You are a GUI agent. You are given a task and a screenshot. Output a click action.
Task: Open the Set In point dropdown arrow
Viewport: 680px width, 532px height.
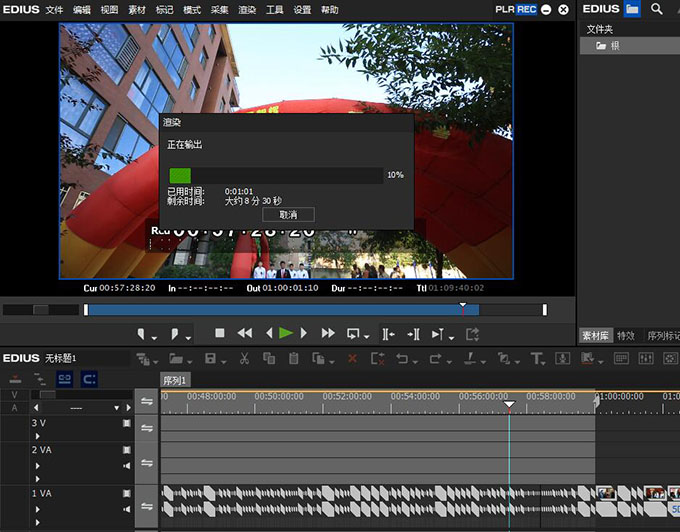tap(154, 338)
